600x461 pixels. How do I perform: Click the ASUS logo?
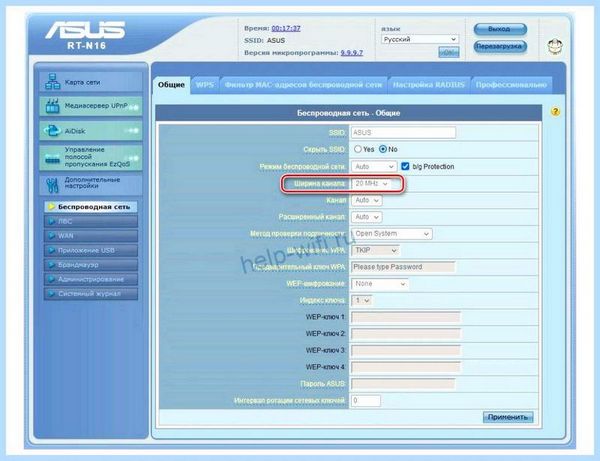click(x=85, y=30)
